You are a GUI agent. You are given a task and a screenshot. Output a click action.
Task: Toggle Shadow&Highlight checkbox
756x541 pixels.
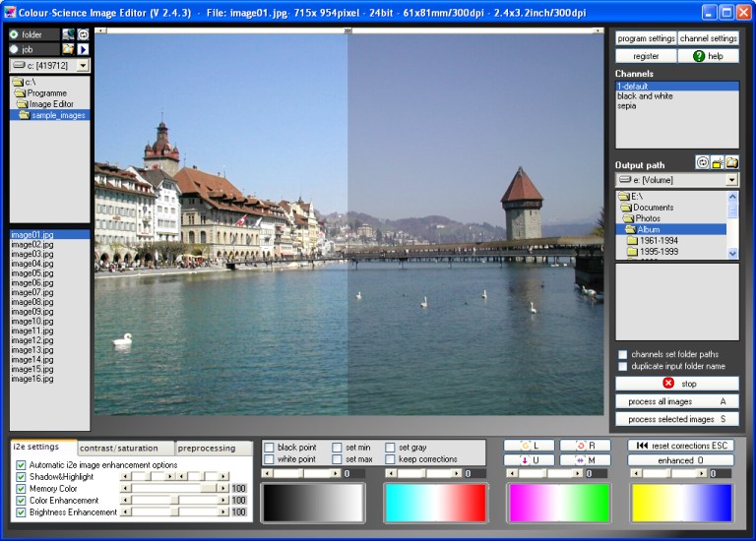[21, 476]
